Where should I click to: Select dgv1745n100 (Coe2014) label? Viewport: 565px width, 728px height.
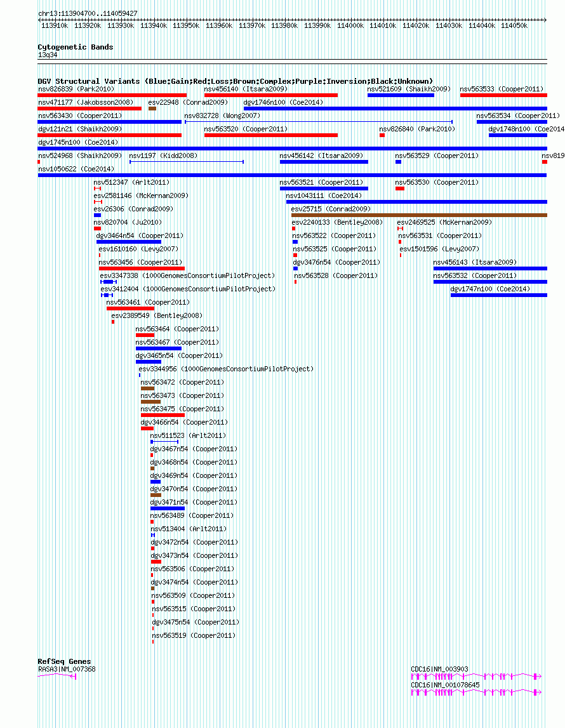coord(78,143)
